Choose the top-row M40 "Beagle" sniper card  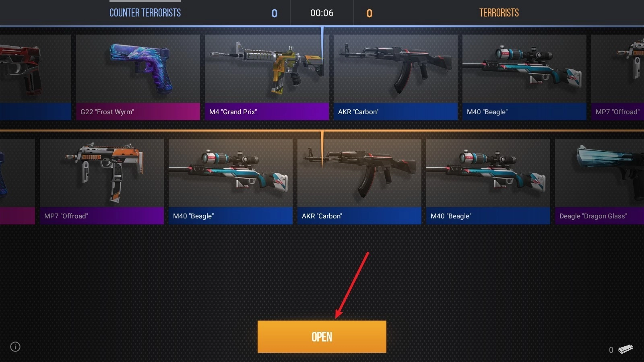click(524, 77)
